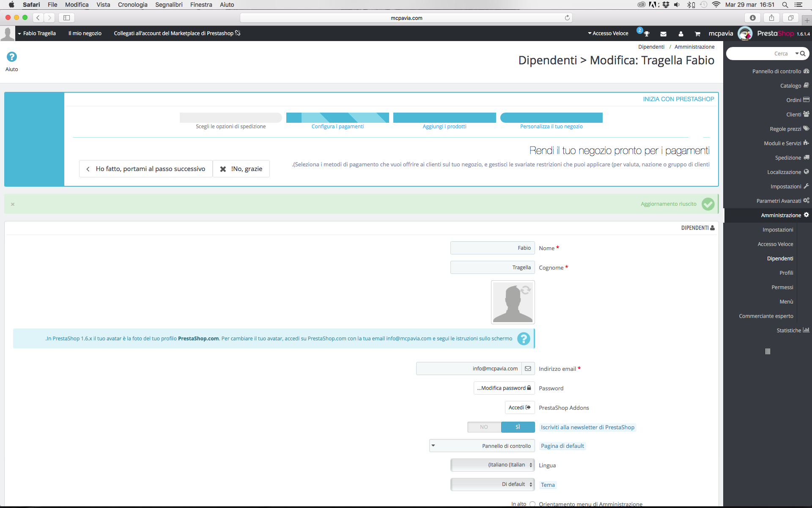
Task: Open the trophy notifications icon
Action: tap(646, 34)
